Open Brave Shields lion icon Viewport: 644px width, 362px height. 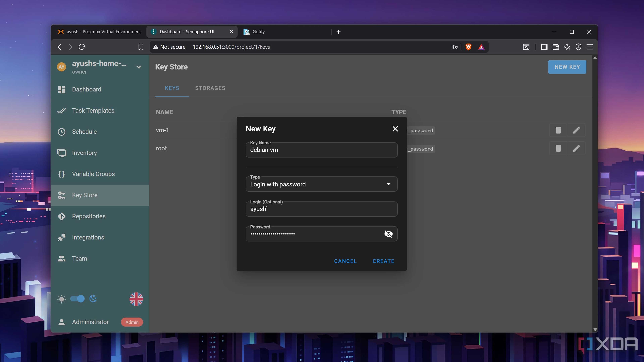(468, 47)
